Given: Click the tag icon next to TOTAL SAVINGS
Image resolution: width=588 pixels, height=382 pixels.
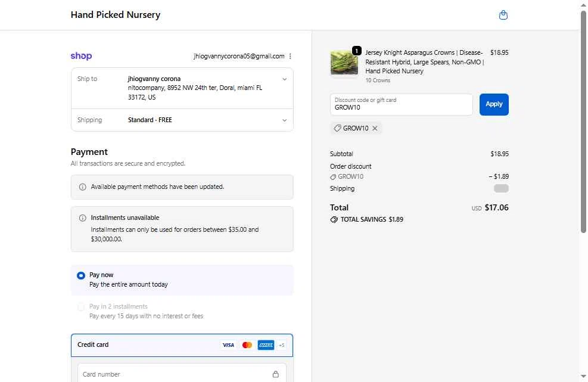Looking at the screenshot, I should pos(334,219).
